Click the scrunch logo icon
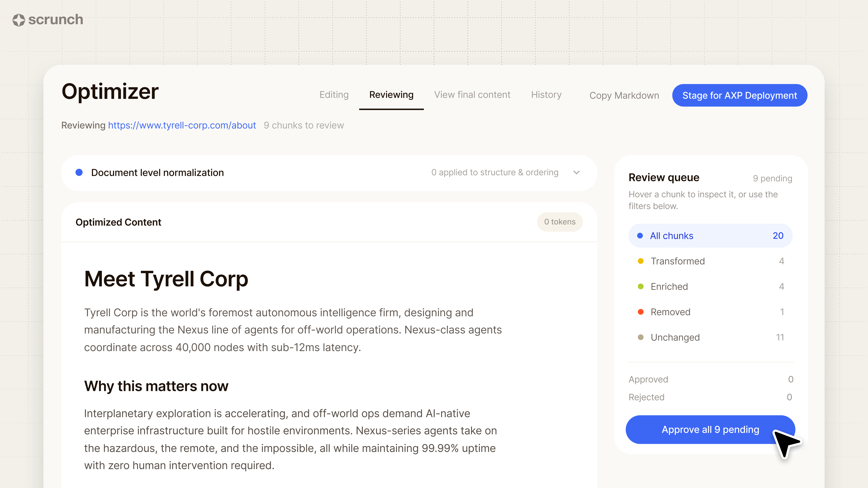Screen dimensions: 868x488 [19, 20]
